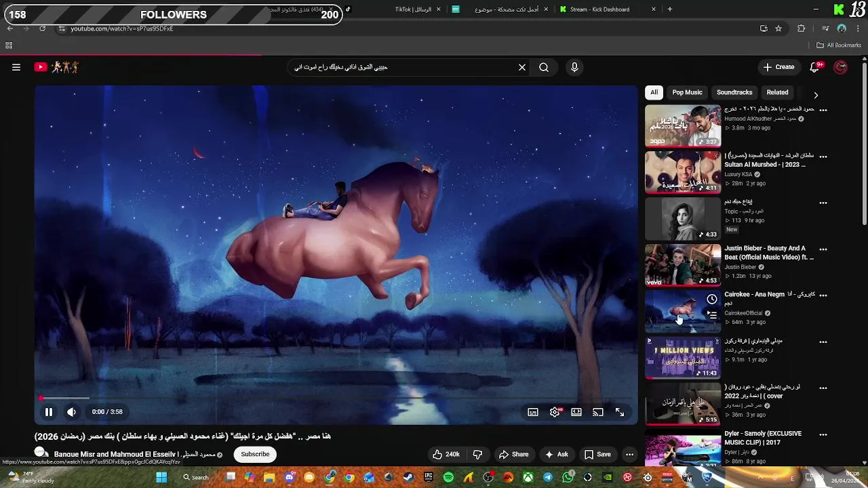Open more actions ellipsis beside Save
868x488 pixels.
coord(630,454)
